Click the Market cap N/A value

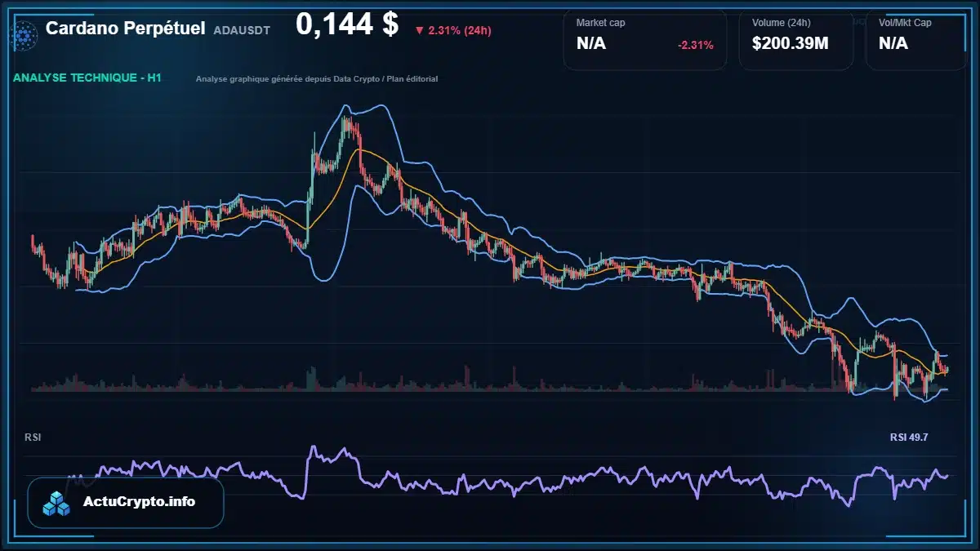[591, 44]
